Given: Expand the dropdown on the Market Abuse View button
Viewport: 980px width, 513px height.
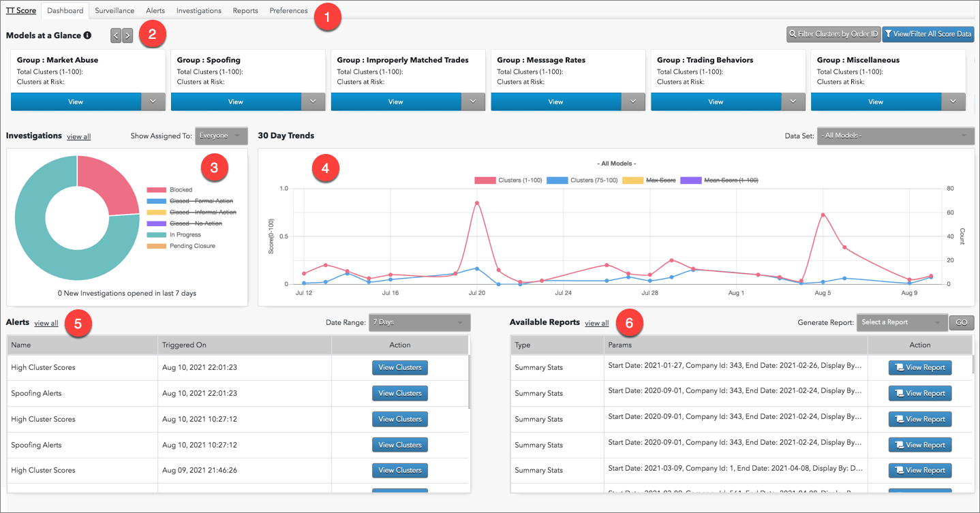Looking at the screenshot, I should click(x=154, y=101).
